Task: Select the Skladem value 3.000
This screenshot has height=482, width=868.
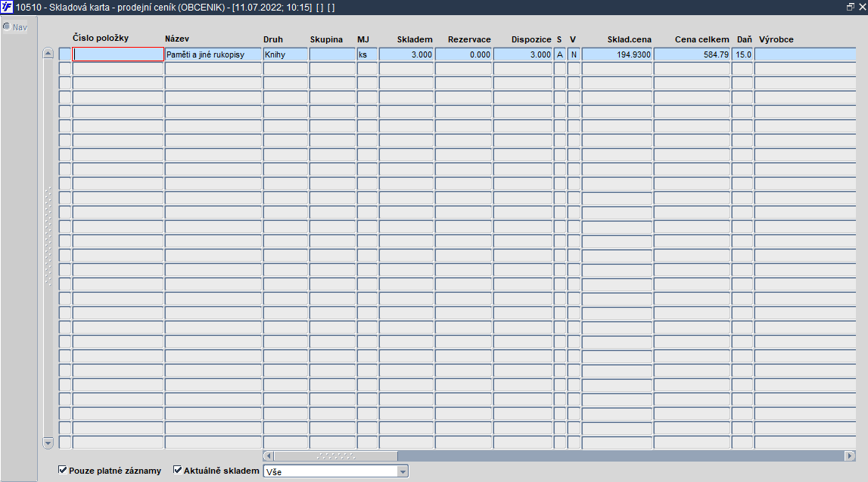Action: point(406,54)
